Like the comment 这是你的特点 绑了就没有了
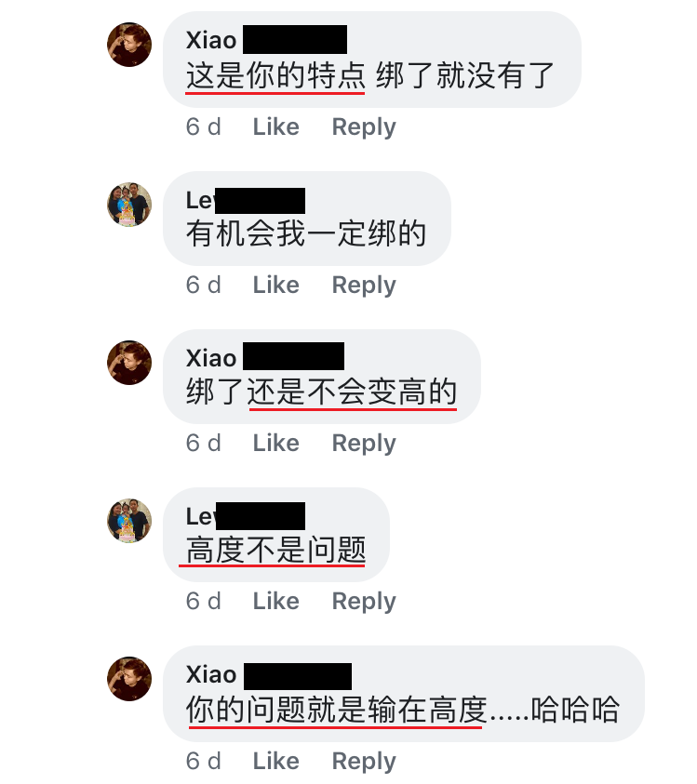The height and width of the screenshot is (784, 697). 275,126
